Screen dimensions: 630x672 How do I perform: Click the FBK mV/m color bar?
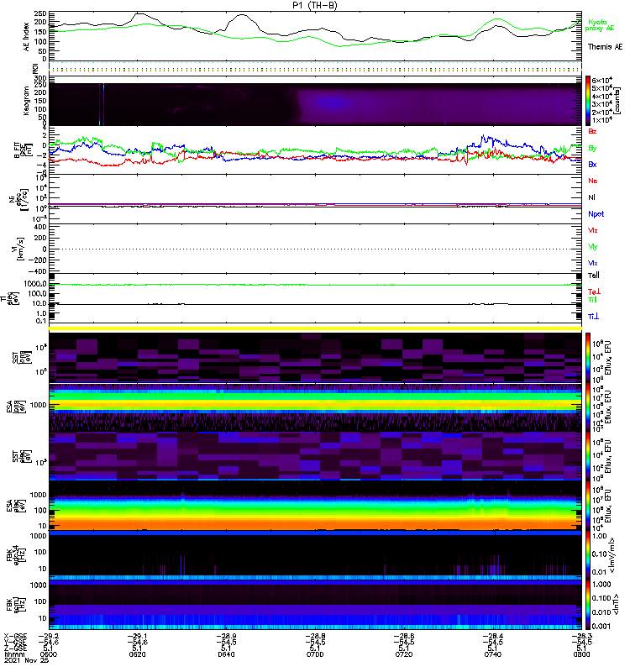[588, 555]
